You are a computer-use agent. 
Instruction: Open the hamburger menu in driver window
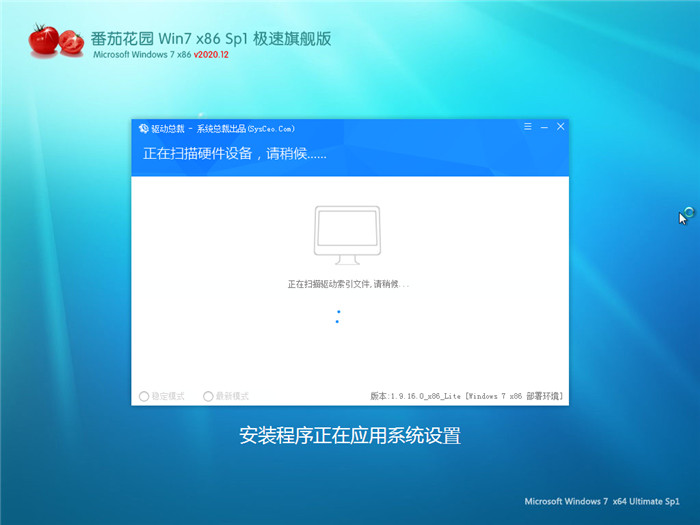[x=528, y=127]
